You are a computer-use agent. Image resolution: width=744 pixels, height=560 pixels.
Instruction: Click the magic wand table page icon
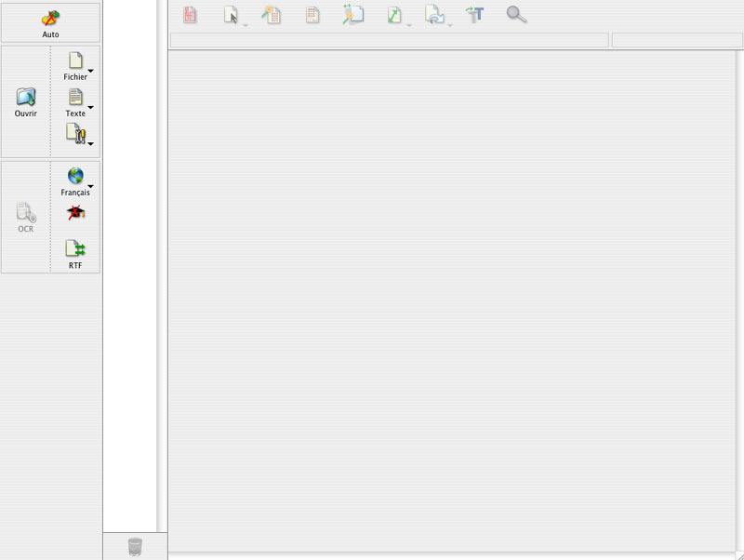click(x=272, y=15)
